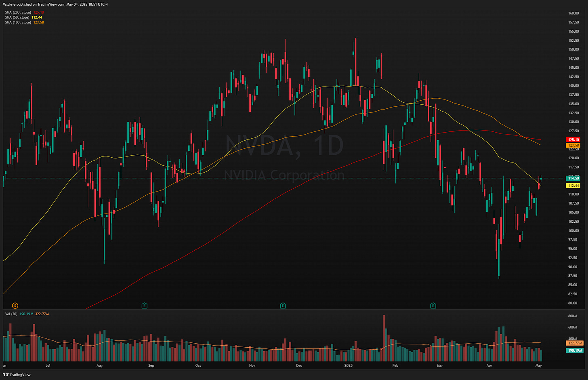Click the 123.58 value in SMA 100 legend
The height and width of the screenshot is (380, 588).
(39, 22)
